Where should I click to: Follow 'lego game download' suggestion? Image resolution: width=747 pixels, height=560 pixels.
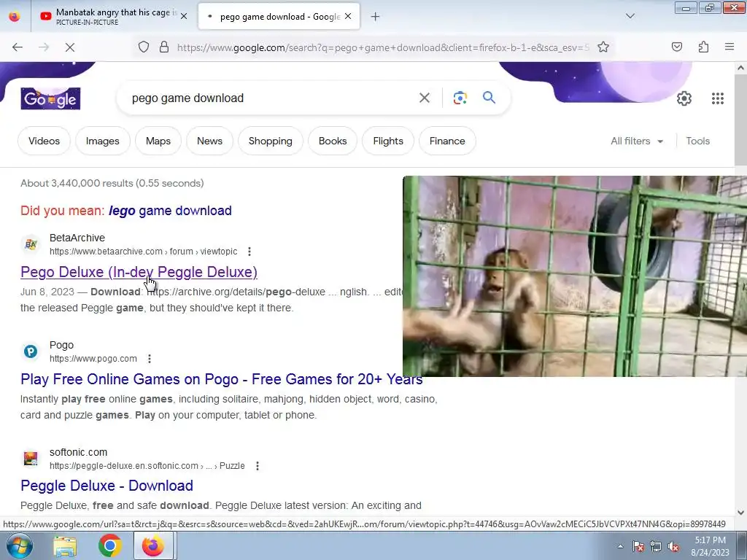[170, 211]
